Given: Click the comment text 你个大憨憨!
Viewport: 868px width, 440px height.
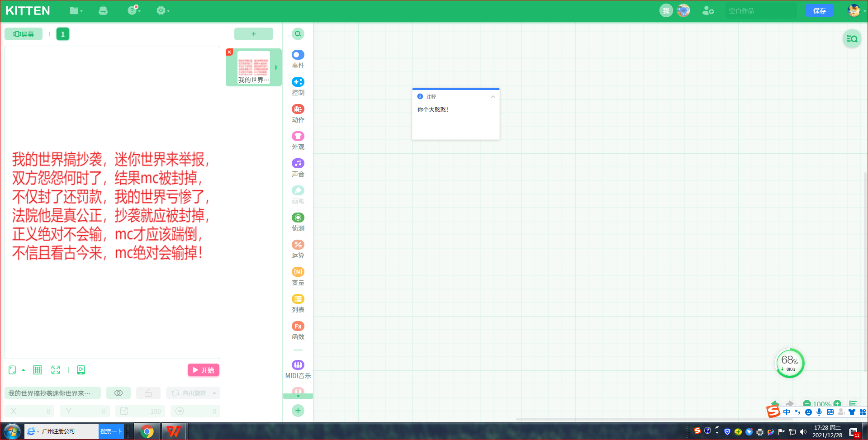Looking at the screenshot, I should 433,109.
